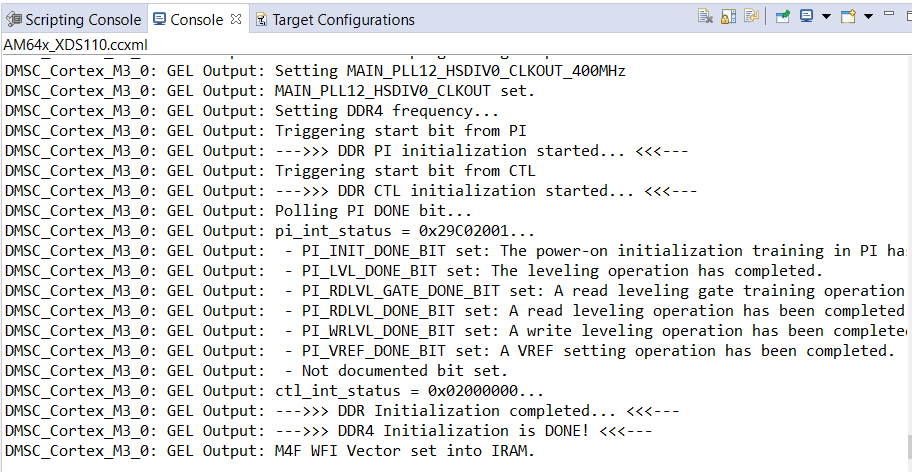Image resolution: width=912 pixels, height=472 pixels.
Task: Close the Console tab
Action: point(236,19)
